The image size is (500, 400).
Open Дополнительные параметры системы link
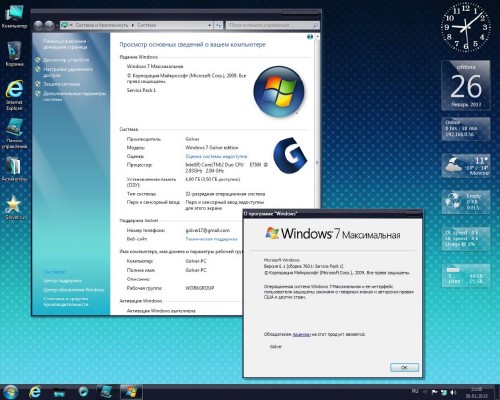(x=74, y=96)
